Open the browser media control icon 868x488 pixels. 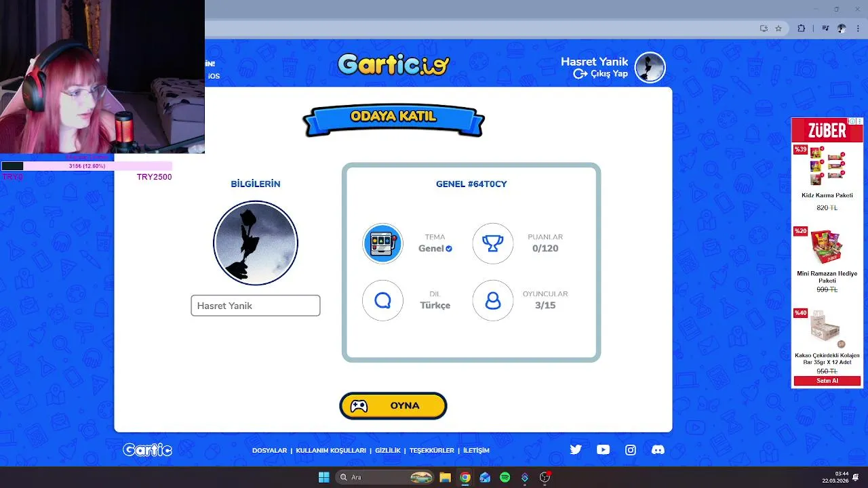click(x=825, y=28)
